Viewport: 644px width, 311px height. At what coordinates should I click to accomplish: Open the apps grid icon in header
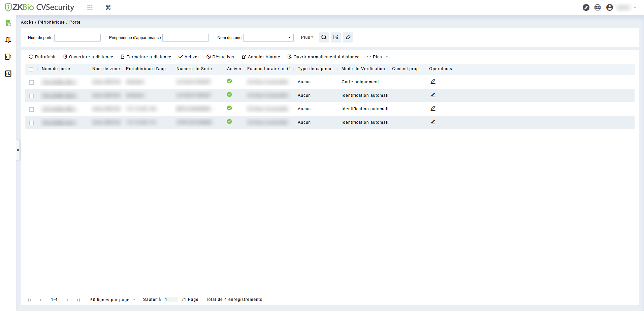pos(90,7)
